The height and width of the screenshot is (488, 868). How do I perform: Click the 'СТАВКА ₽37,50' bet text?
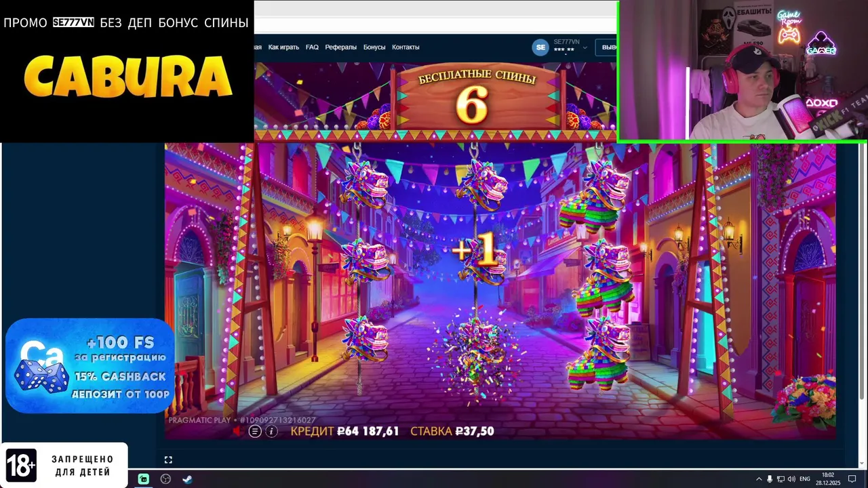pyautogui.click(x=452, y=431)
